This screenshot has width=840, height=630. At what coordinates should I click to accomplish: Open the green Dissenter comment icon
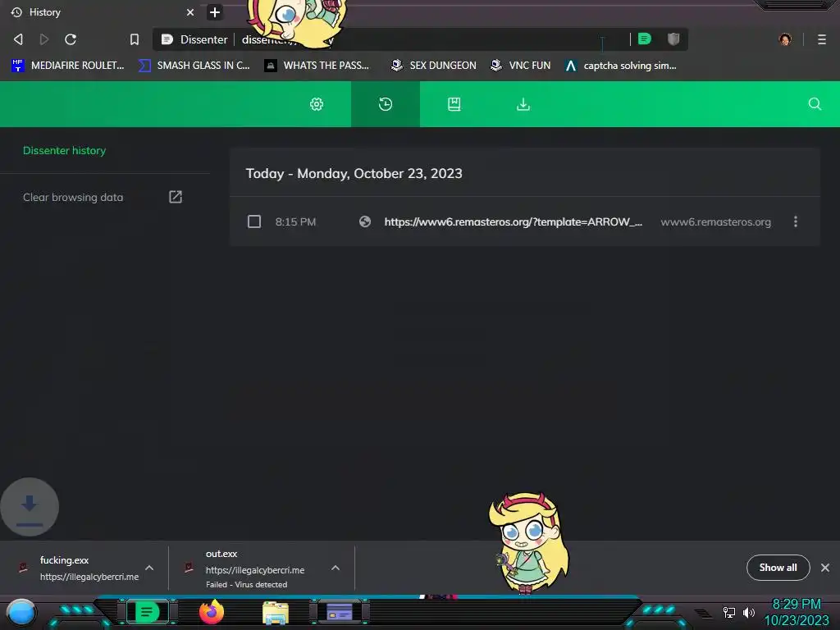[x=645, y=39]
